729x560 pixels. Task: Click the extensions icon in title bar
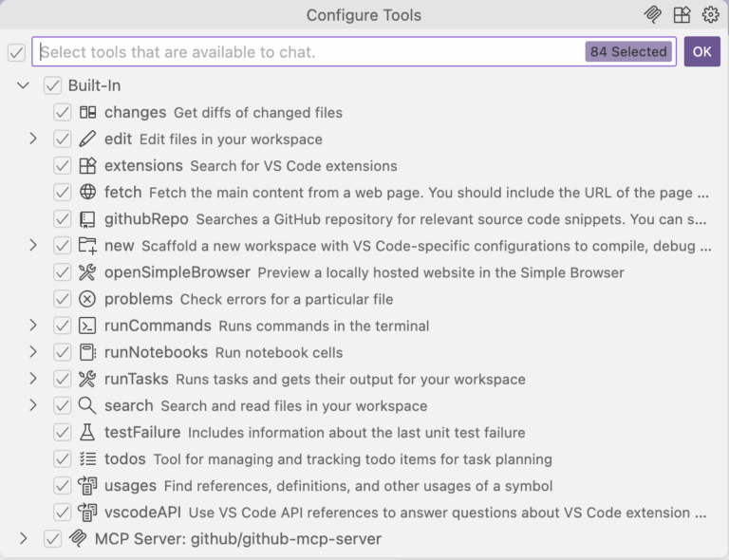[682, 14]
